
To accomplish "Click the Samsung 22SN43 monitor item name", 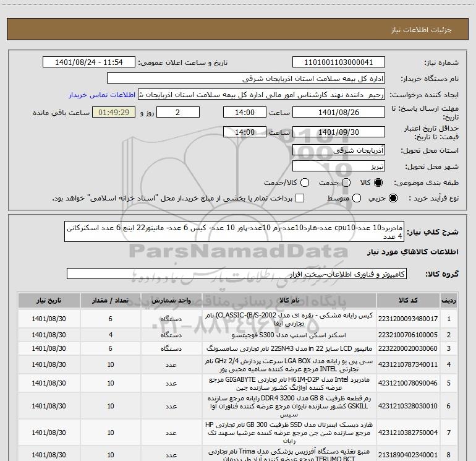I will point(289,348).
